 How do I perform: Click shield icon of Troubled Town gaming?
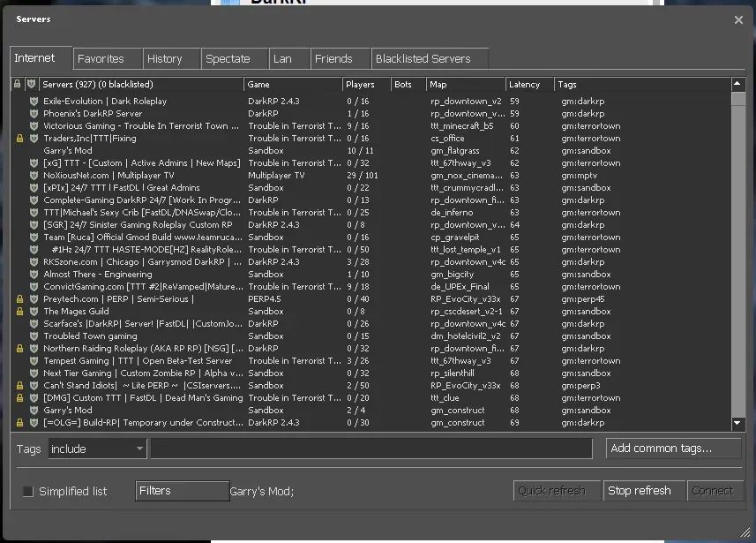[34, 336]
